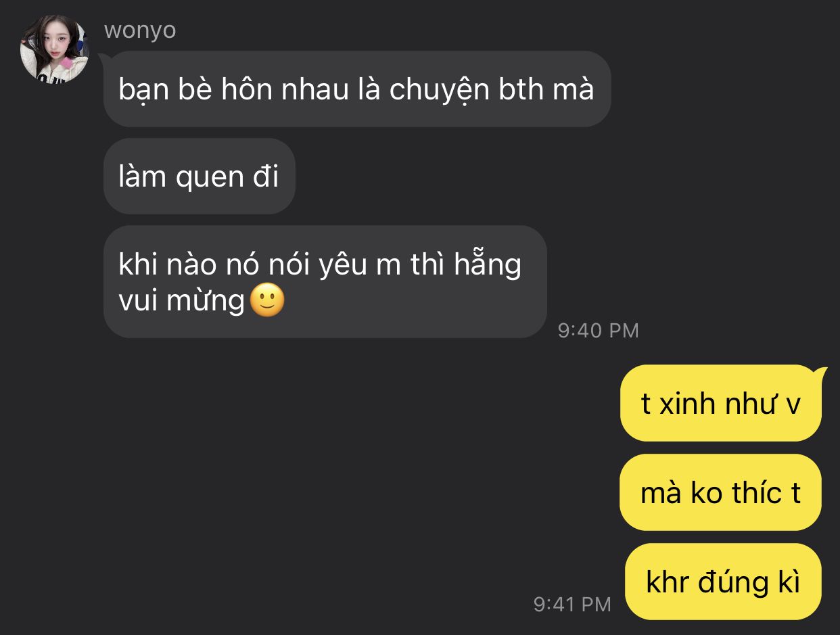Click the smiley face emoji in the message

pyautogui.click(x=268, y=301)
